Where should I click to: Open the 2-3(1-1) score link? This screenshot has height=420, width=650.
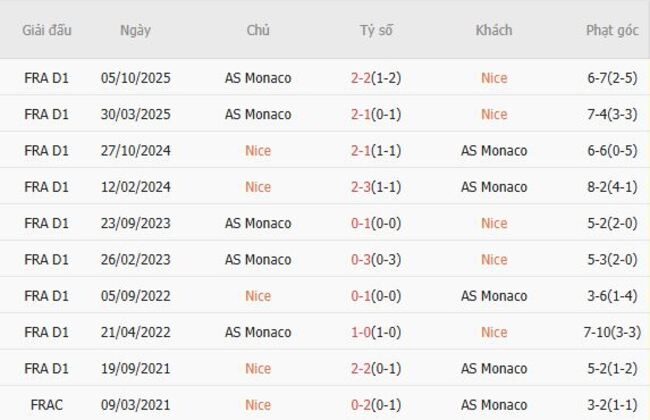coord(376,187)
